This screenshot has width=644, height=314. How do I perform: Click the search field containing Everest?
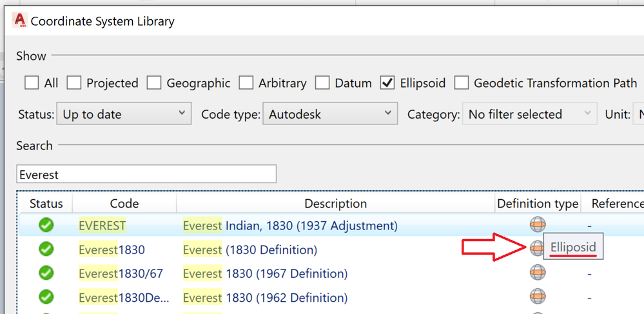146,175
